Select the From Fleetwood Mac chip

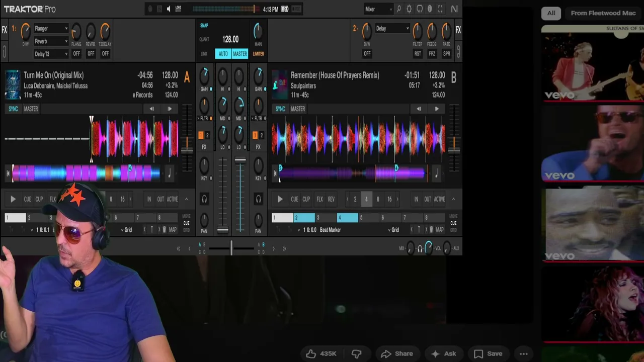click(x=603, y=13)
